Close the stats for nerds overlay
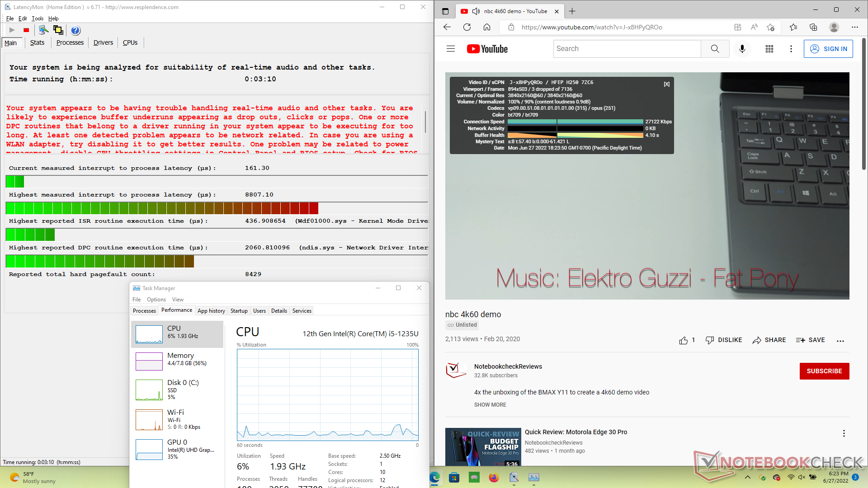Image resolution: width=868 pixels, height=488 pixels. (x=666, y=84)
